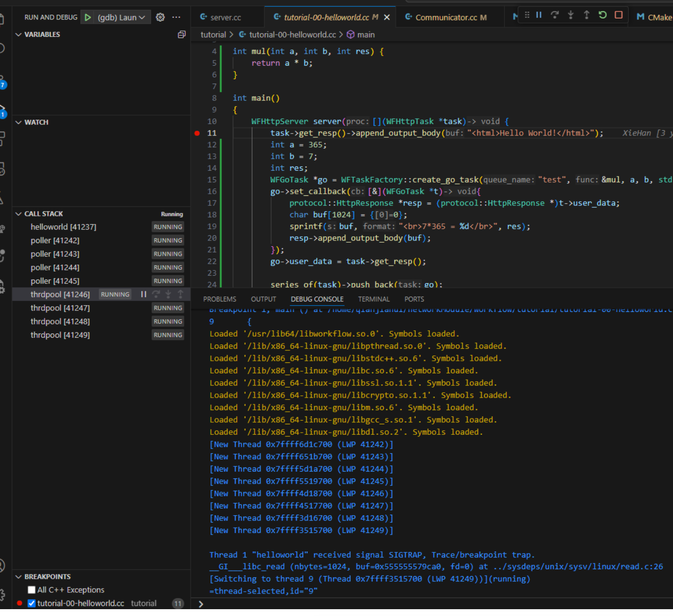Open the OUTPUT panel tab
This screenshot has width=673, height=616.
pyautogui.click(x=264, y=299)
